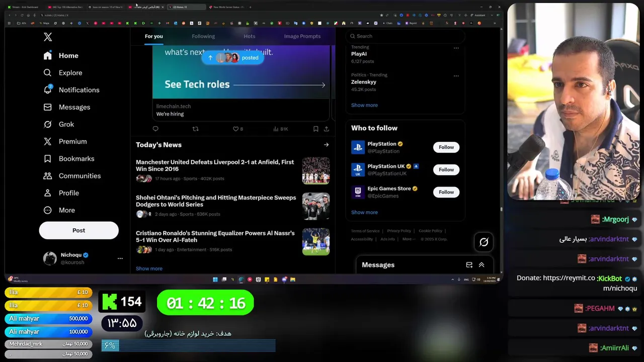Open the Terms of Service link
The height and width of the screenshot is (362, 644).
click(x=365, y=231)
